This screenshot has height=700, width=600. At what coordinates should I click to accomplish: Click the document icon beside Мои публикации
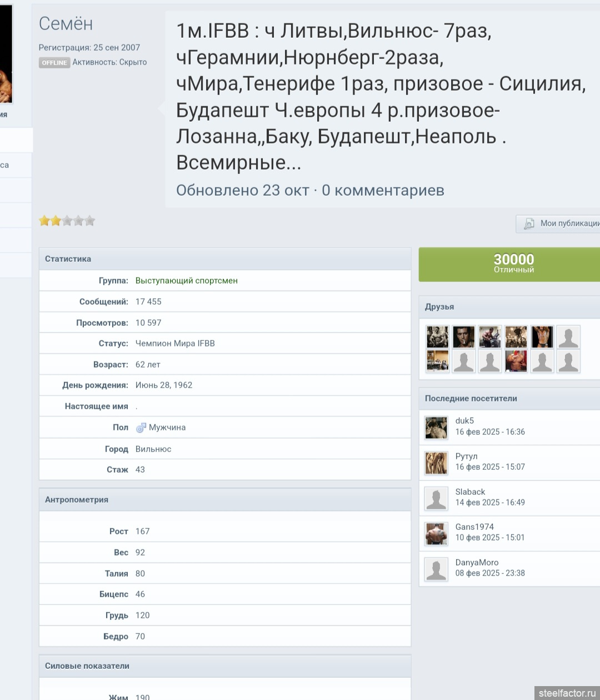tap(529, 224)
